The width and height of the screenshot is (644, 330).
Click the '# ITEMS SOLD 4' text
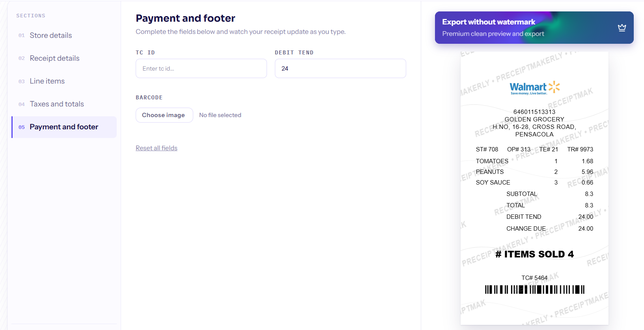pos(534,254)
